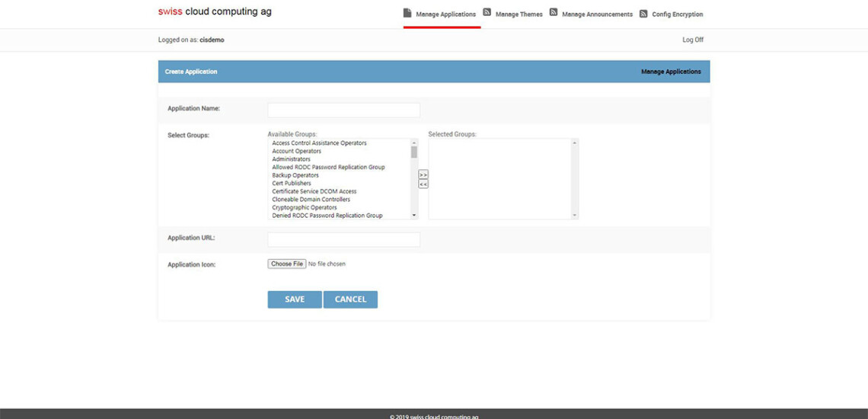Click Selected Groups scrollbar down arrow

(x=574, y=215)
